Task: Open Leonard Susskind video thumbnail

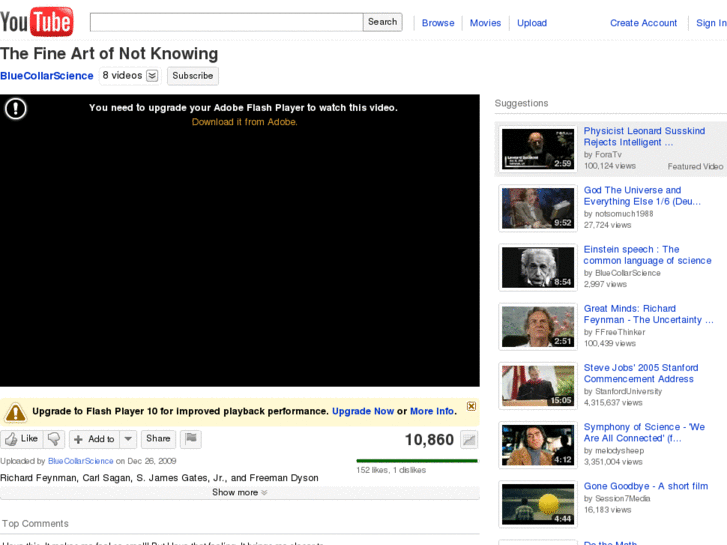Action: coord(538,149)
